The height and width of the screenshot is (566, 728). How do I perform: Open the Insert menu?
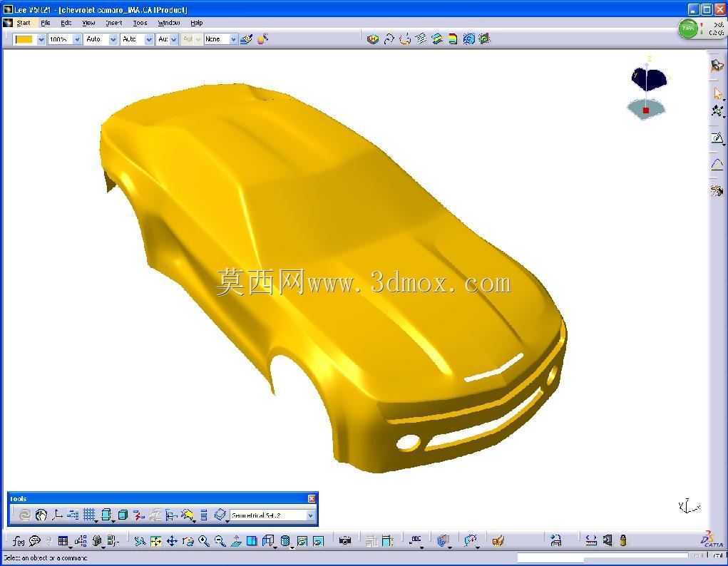pyautogui.click(x=114, y=23)
